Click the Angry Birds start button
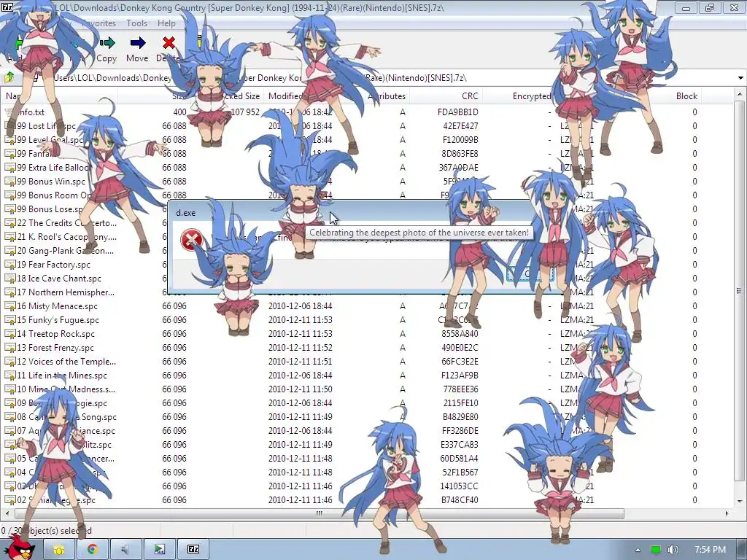Screen dimensions: 747x560 tap(19, 548)
